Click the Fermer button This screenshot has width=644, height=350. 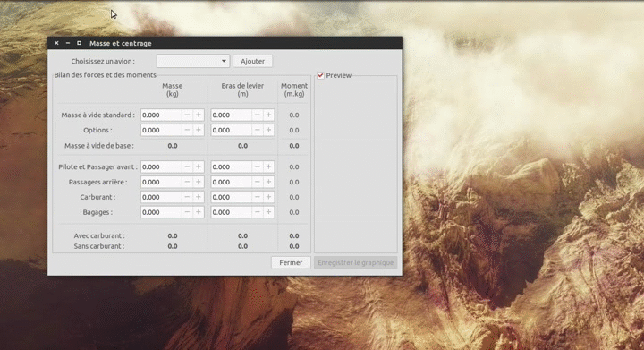click(291, 262)
